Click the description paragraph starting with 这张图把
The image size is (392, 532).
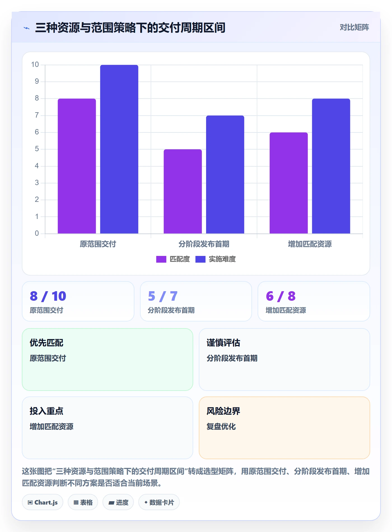pyautogui.click(x=196, y=477)
